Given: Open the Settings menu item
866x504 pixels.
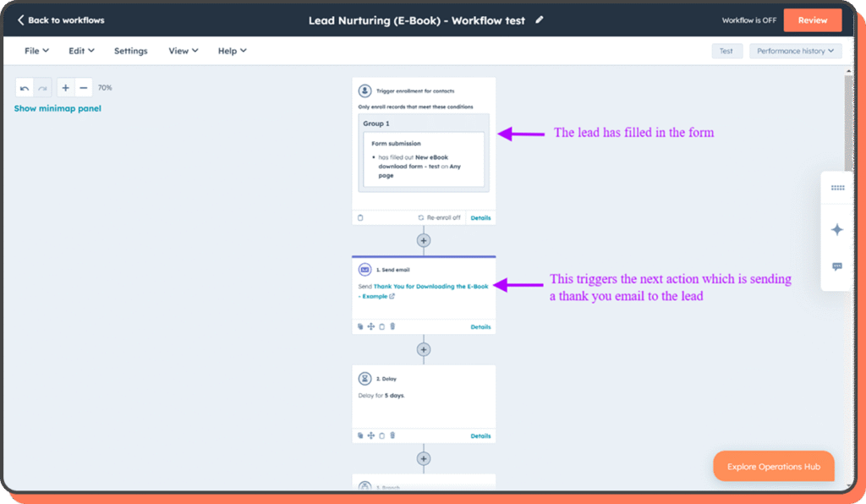Looking at the screenshot, I should [x=131, y=51].
